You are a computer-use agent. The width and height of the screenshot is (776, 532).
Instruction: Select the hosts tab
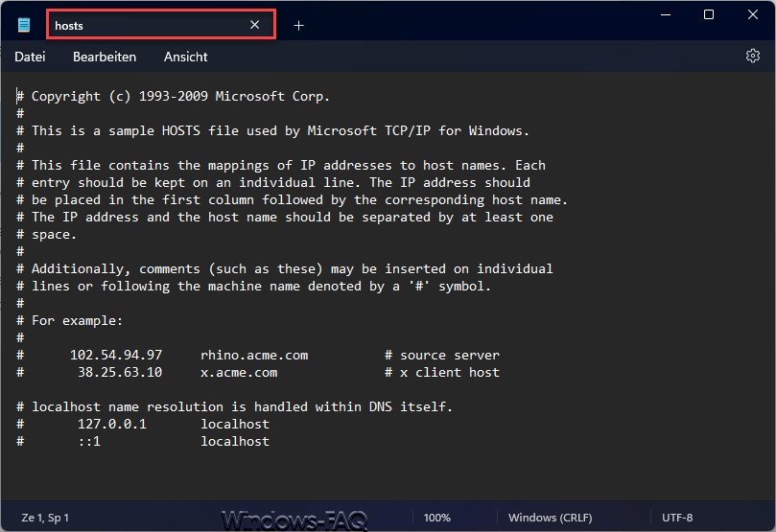click(x=161, y=25)
